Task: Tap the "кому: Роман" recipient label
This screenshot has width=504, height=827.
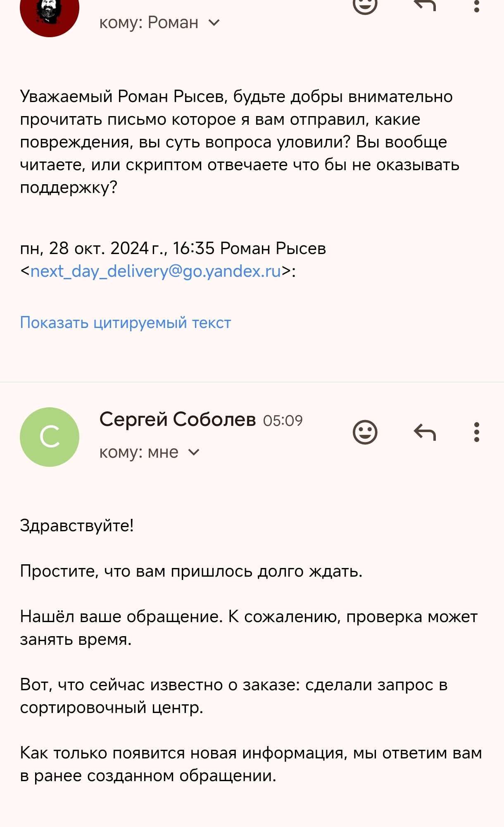Action: point(149,23)
